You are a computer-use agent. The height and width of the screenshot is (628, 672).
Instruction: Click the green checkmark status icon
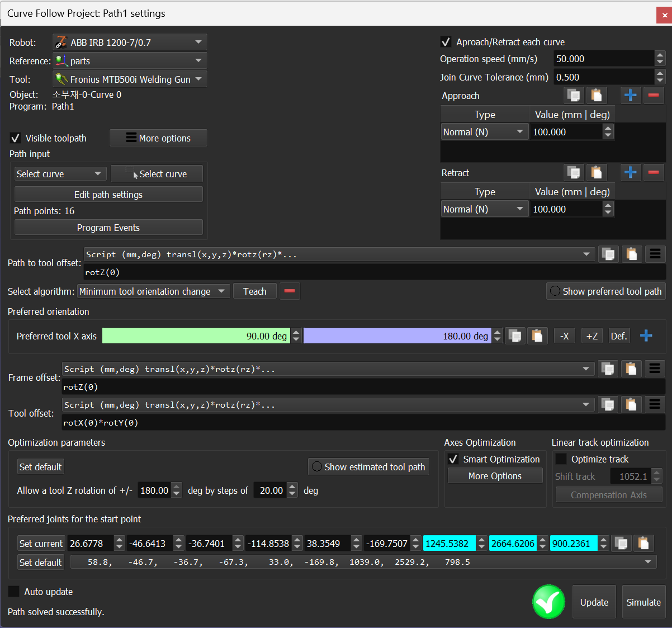pyautogui.click(x=548, y=602)
